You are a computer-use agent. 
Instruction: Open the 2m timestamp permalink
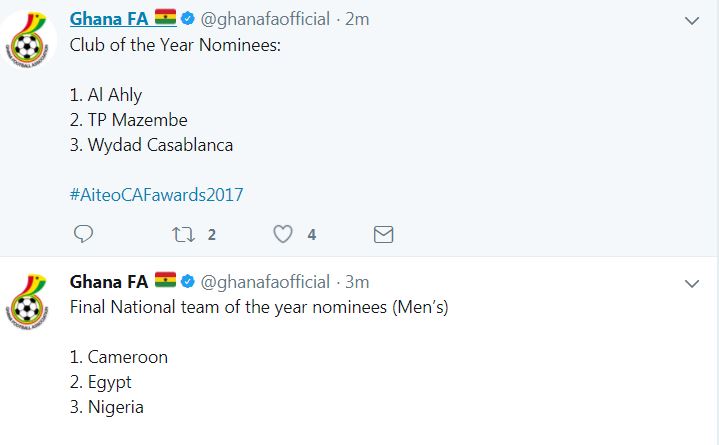tap(357, 20)
